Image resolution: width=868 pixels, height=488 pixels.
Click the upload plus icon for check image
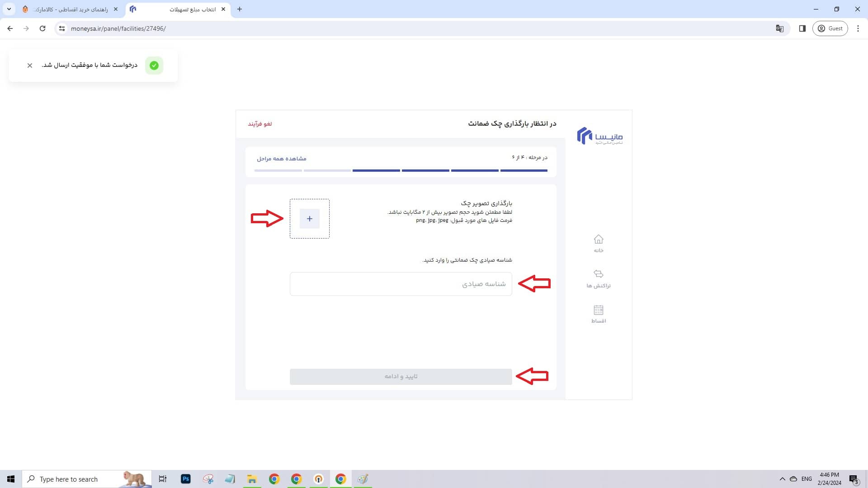coord(309,219)
